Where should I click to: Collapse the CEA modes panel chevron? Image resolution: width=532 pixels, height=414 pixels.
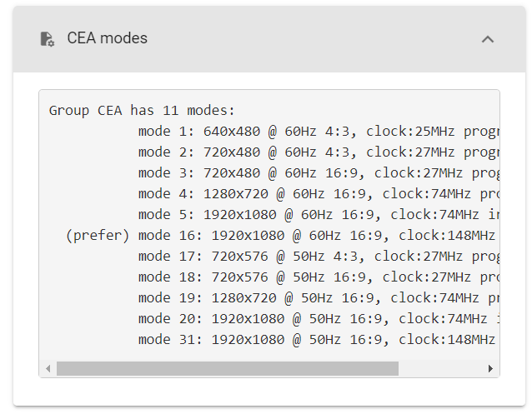coord(488,39)
